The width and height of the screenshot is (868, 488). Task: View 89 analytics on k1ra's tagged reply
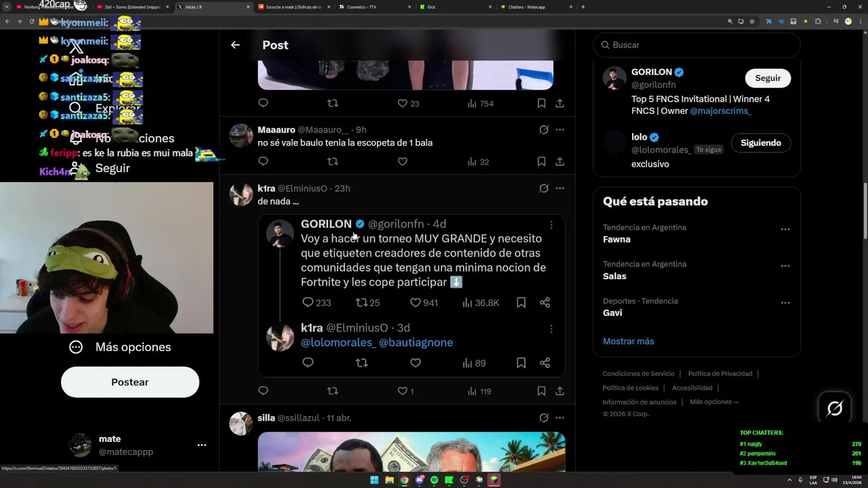(x=474, y=363)
